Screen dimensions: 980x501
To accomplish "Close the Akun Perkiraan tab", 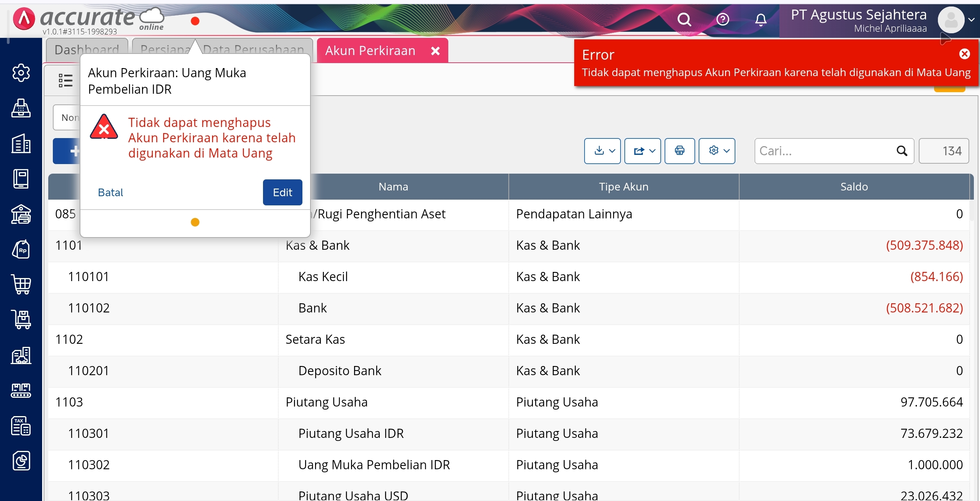I will click(x=435, y=51).
